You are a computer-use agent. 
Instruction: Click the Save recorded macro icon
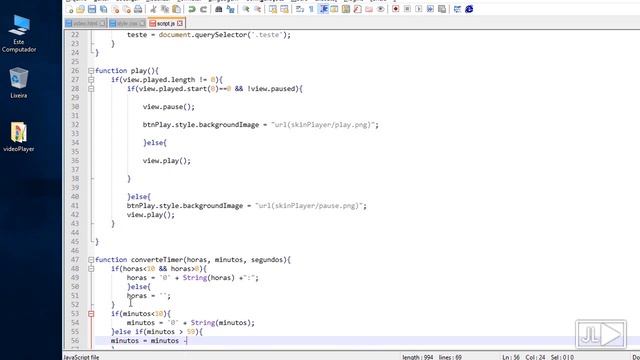442,9
